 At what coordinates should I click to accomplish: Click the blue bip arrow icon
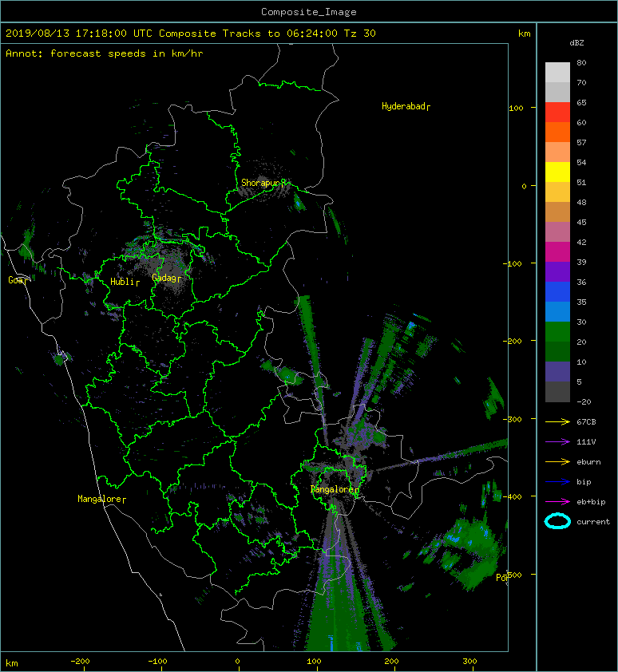(x=557, y=482)
